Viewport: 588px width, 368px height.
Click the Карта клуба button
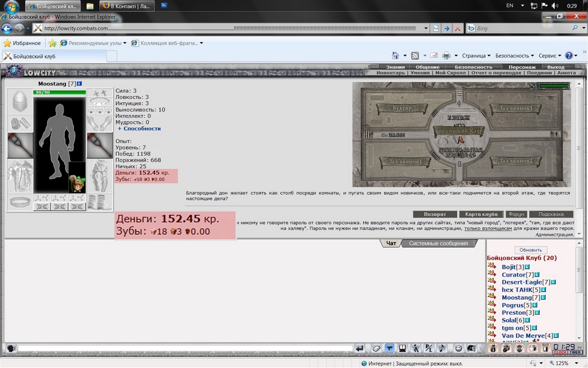pos(481,214)
